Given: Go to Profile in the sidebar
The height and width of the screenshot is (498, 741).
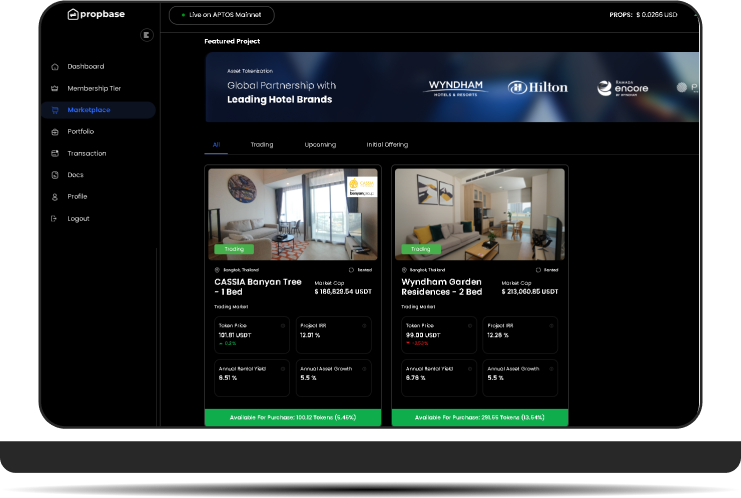Looking at the screenshot, I should click(77, 197).
